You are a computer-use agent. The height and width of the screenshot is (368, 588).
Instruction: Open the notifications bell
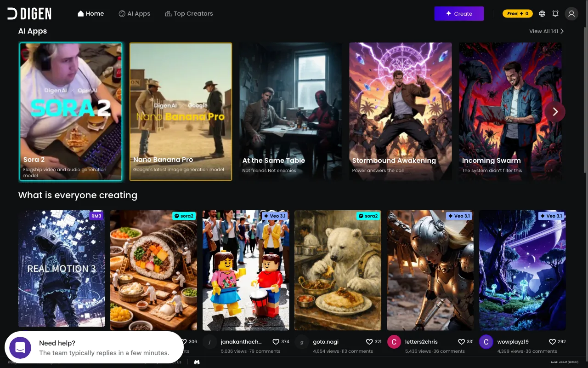coord(555,14)
